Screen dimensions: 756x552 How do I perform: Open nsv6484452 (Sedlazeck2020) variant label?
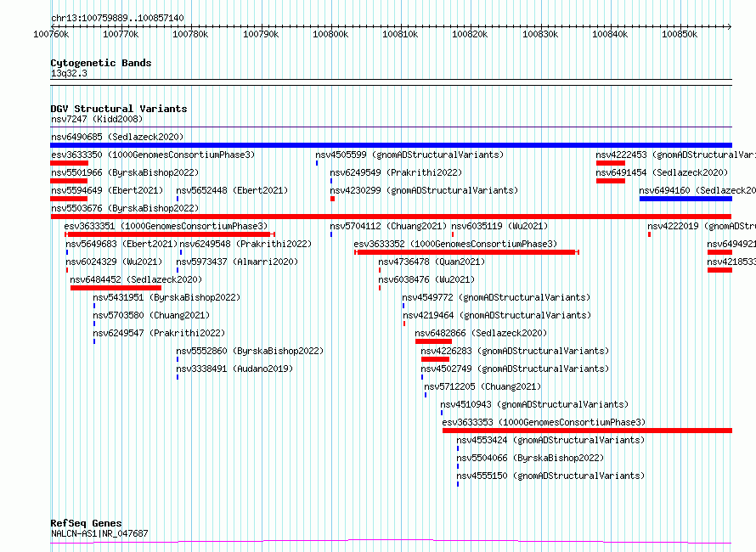pyautogui.click(x=136, y=279)
